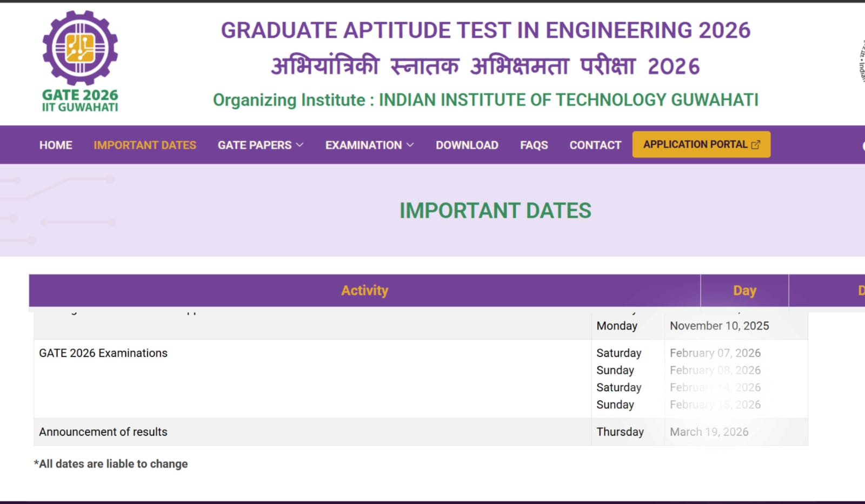This screenshot has width=865, height=504.
Task: Click the IMPORTANT DATES page heading
Action: (x=495, y=211)
